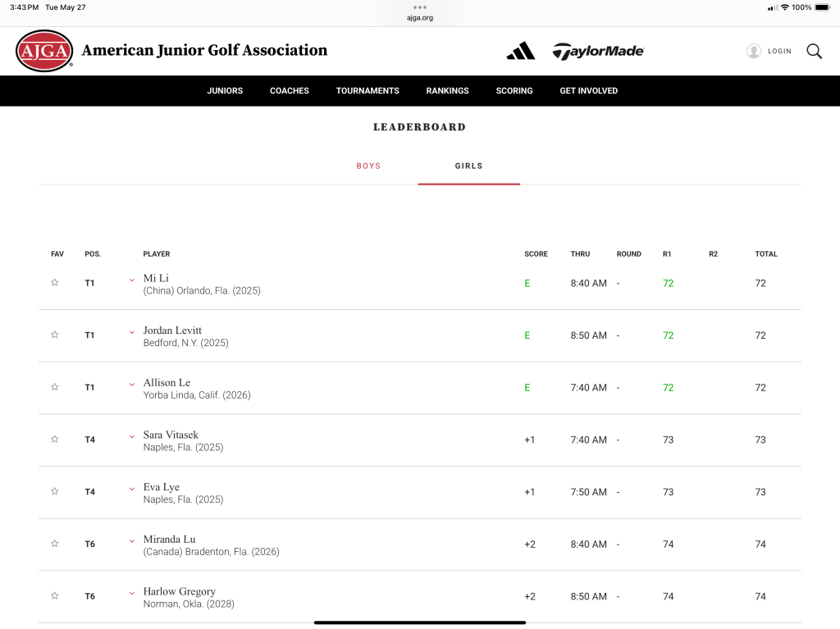Open Jordan Levitt's player name link
Image resolution: width=840 pixels, height=629 pixels.
pyautogui.click(x=172, y=330)
